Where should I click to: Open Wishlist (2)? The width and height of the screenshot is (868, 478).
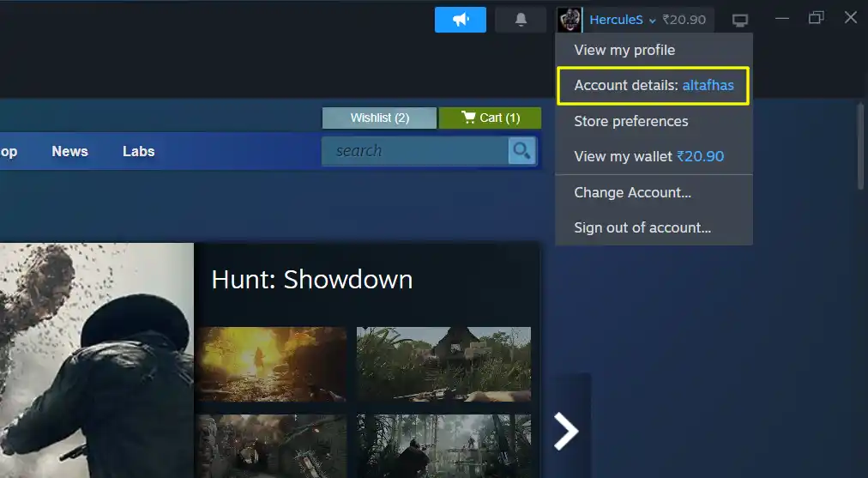(x=379, y=118)
